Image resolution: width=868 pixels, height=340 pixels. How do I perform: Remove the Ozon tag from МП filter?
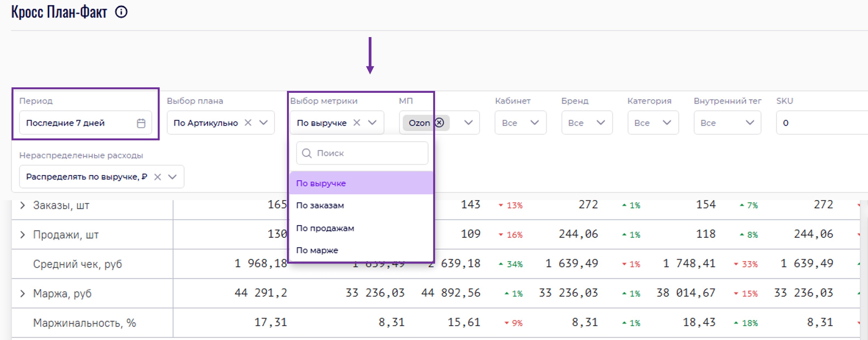click(x=439, y=122)
